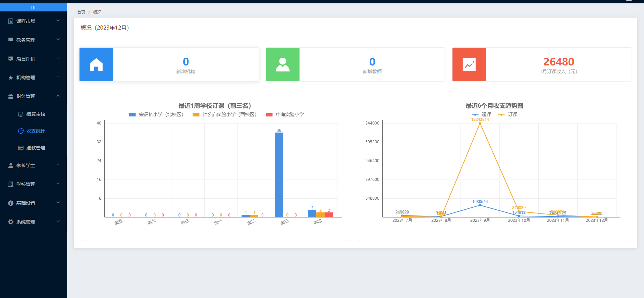Open the 教务管理 menu
644x298 pixels.
33,40
